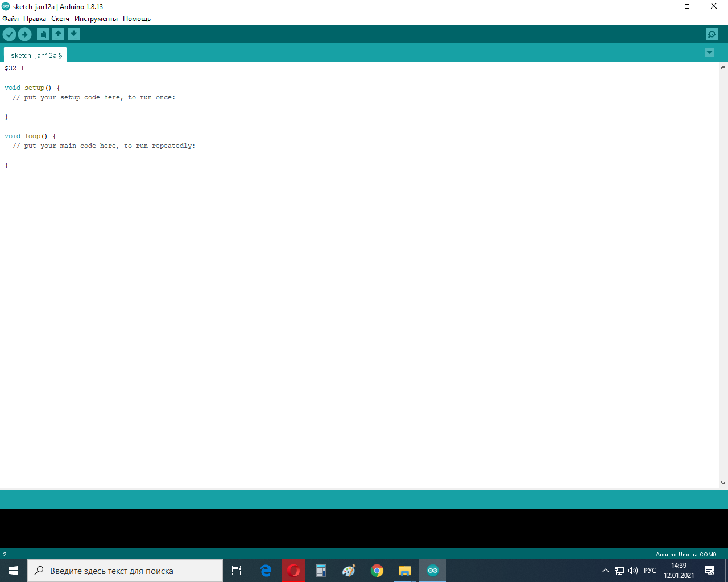Open the network status tray icon
728x582 pixels.
[x=619, y=571]
